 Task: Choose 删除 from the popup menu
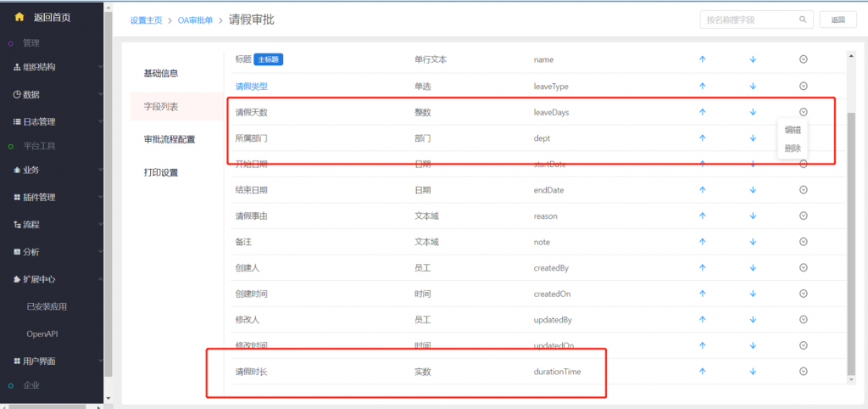pos(793,148)
